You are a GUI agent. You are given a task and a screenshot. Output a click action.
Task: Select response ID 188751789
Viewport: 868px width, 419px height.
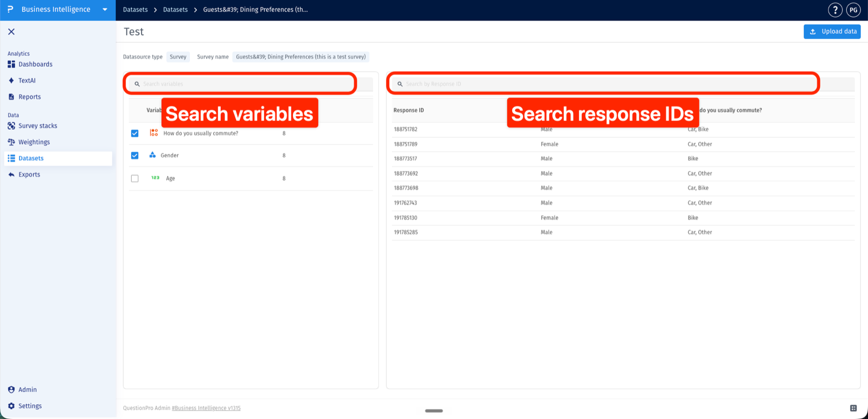tap(406, 144)
